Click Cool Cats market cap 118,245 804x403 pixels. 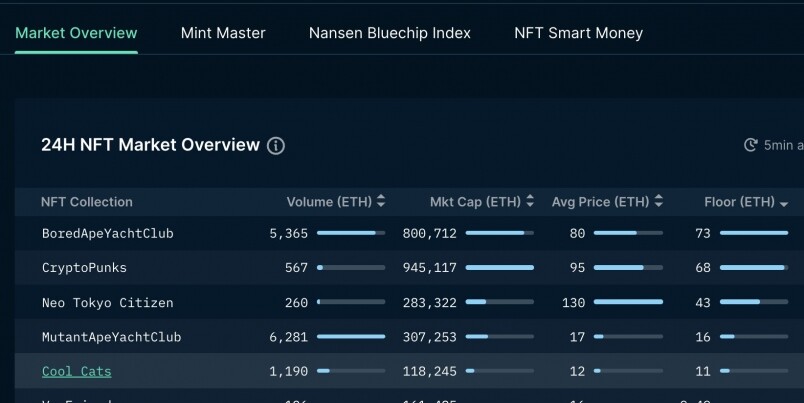(x=430, y=371)
